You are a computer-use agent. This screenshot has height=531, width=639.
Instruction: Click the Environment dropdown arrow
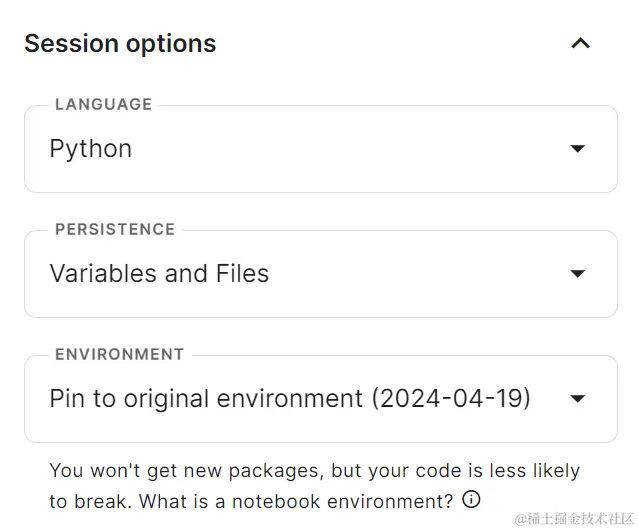577,399
